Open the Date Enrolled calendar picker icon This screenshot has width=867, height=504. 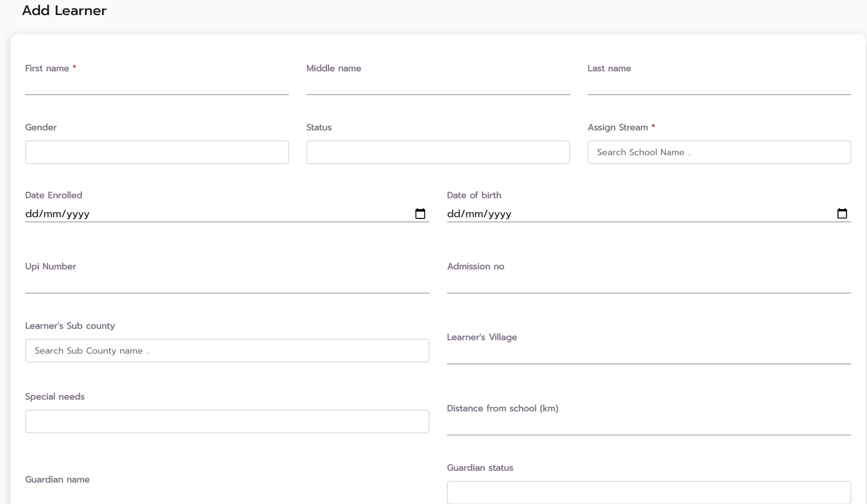click(x=420, y=213)
